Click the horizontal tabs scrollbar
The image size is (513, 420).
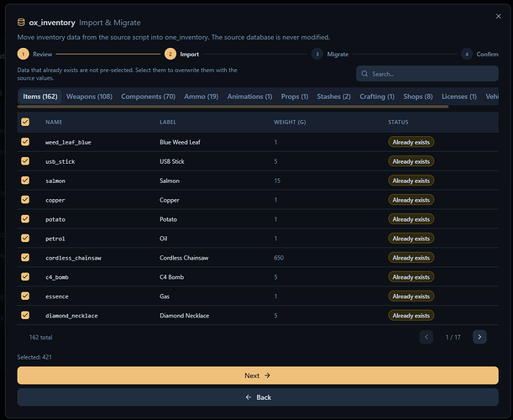pyautogui.click(x=233, y=107)
